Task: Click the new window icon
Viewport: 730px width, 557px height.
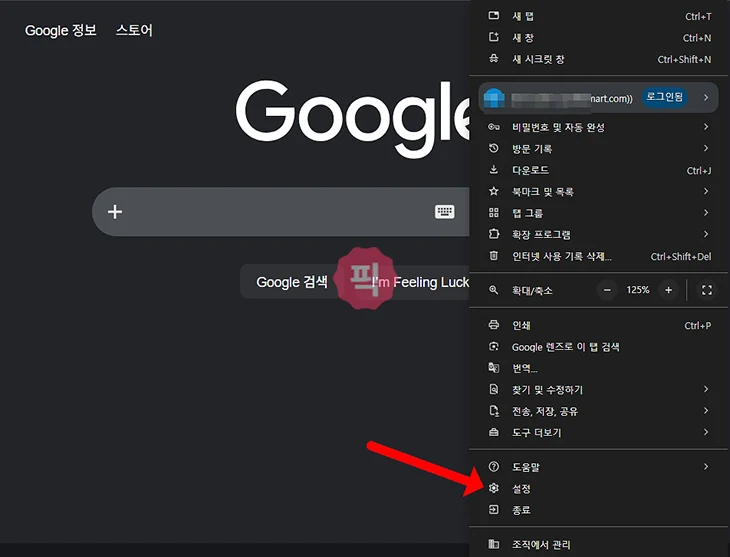Action: (493, 37)
